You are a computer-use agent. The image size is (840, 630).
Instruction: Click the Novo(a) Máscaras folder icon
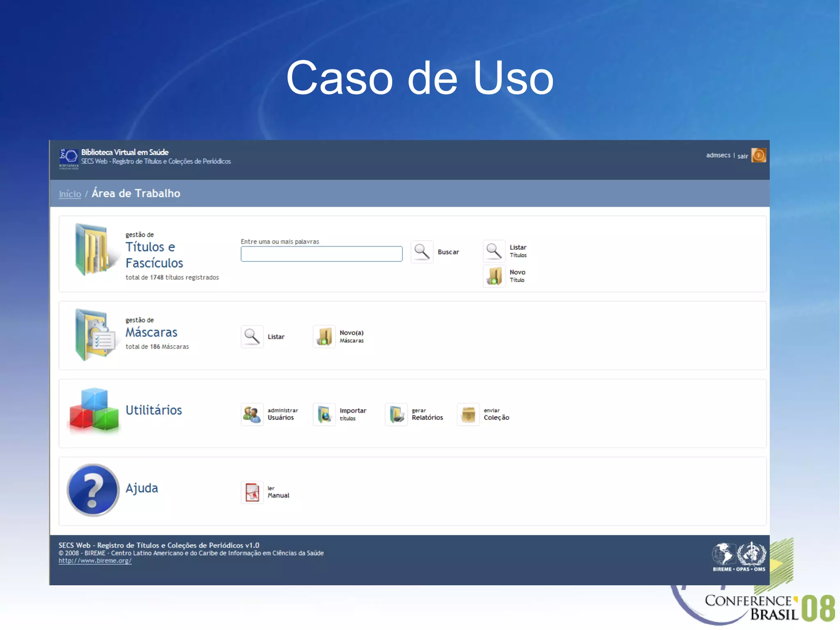324,337
